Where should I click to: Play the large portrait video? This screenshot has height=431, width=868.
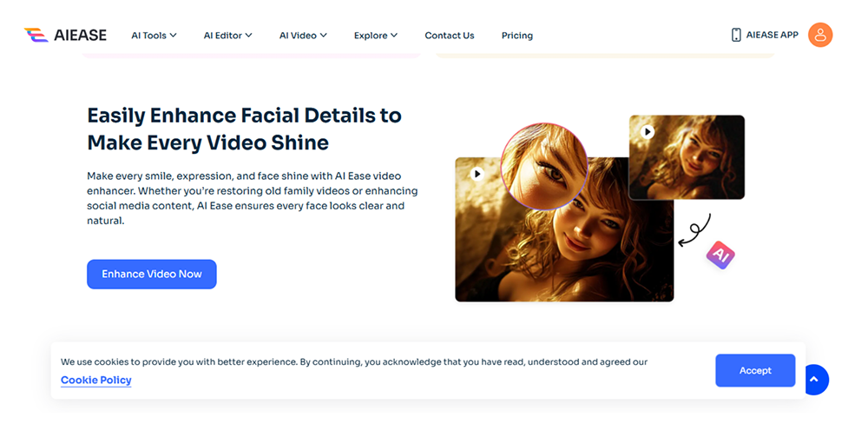click(477, 174)
